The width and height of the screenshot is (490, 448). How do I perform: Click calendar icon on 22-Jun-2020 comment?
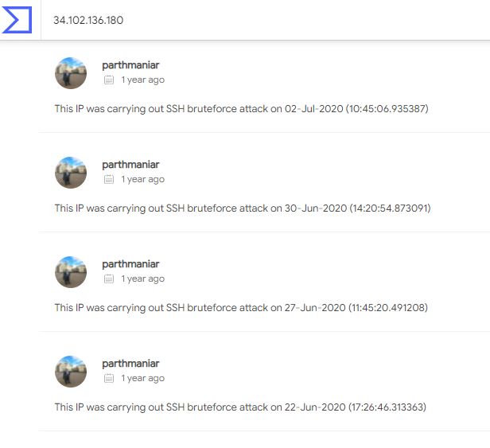[x=109, y=378]
